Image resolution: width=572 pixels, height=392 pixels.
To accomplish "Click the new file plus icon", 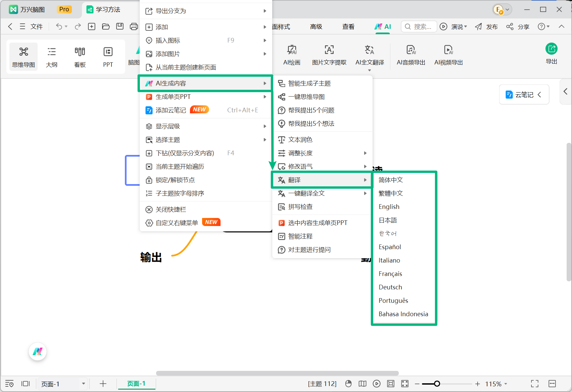I will click(x=92, y=26).
